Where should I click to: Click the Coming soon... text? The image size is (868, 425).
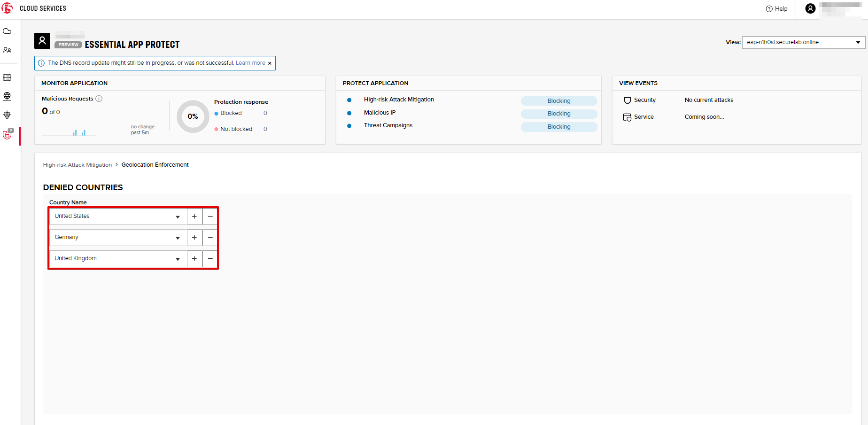[x=704, y=117]
